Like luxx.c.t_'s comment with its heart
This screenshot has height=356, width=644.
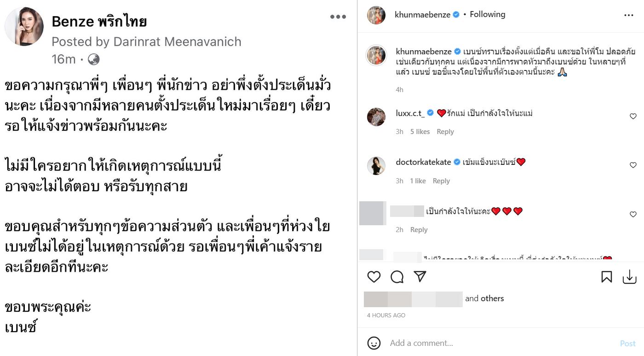[633, 116]
